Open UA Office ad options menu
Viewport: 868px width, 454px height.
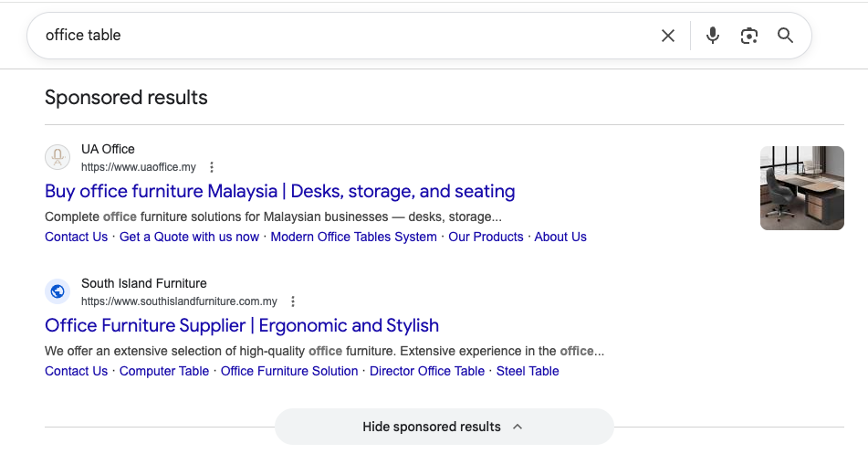point(212,167)
